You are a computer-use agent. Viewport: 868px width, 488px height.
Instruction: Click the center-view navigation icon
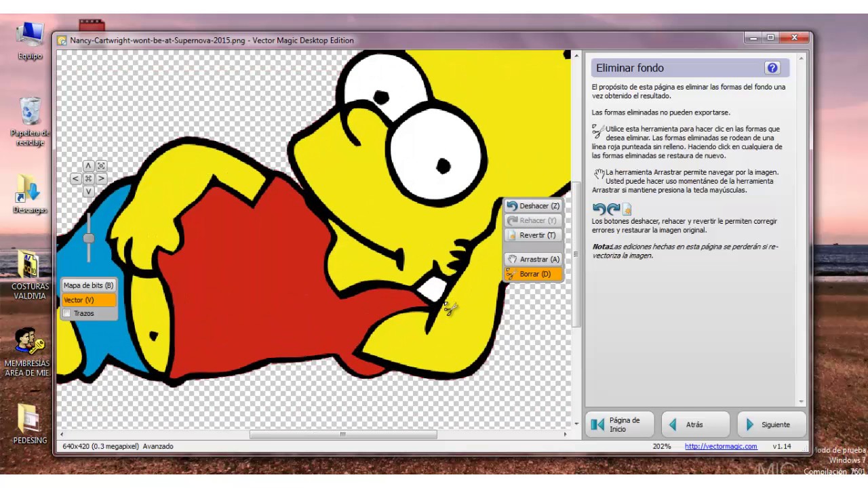click(88, 179)
